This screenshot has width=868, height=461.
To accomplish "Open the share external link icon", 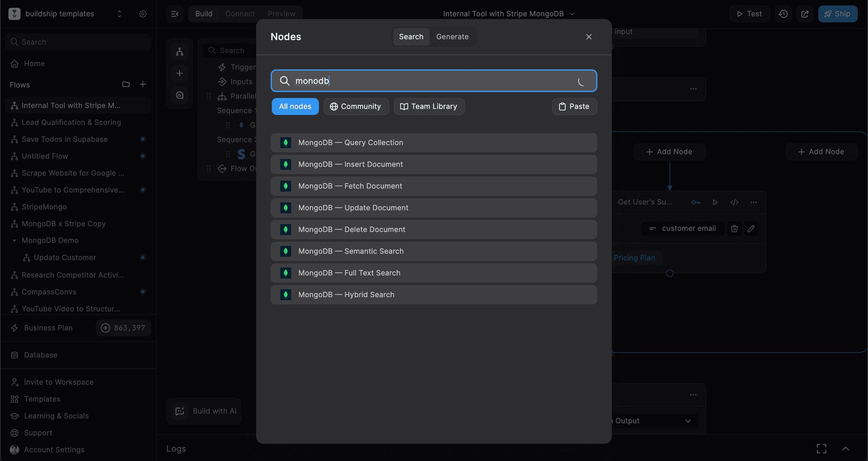I will click(805, 14).
